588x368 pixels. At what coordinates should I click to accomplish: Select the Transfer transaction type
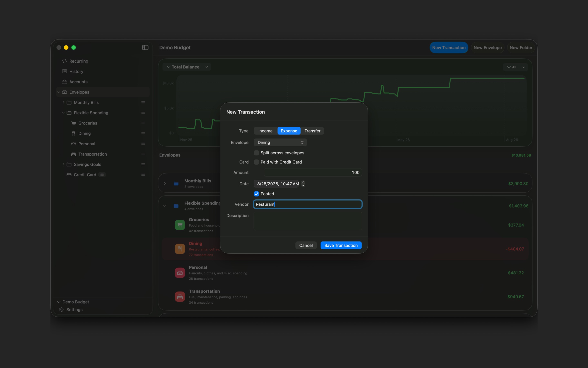[x=312, y=131]
